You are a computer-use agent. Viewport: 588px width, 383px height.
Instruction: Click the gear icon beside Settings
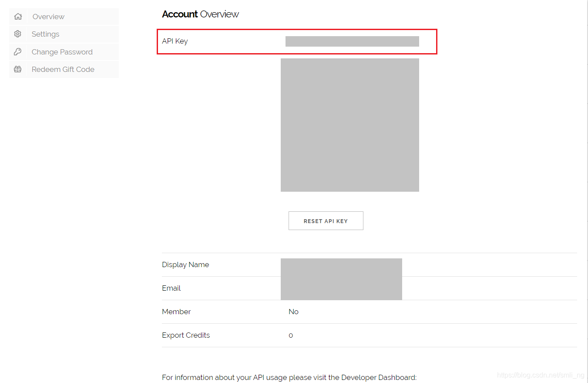[18, 34]
